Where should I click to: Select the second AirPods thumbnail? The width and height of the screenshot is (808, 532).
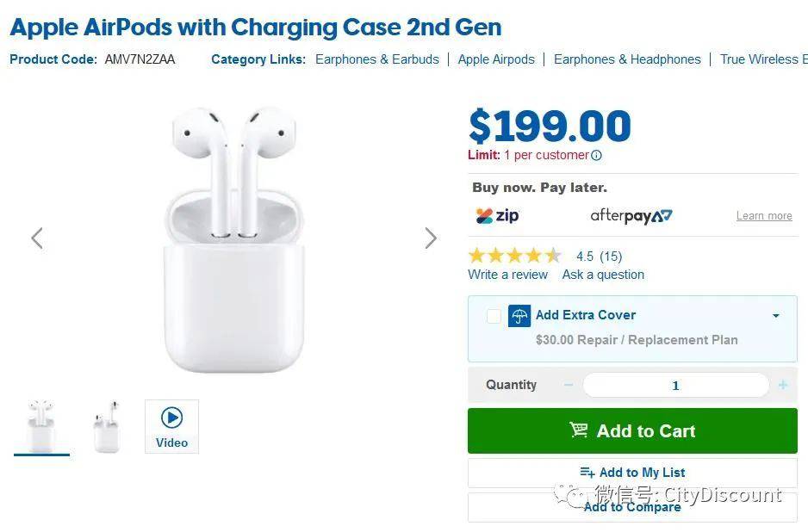coord(107,426)
